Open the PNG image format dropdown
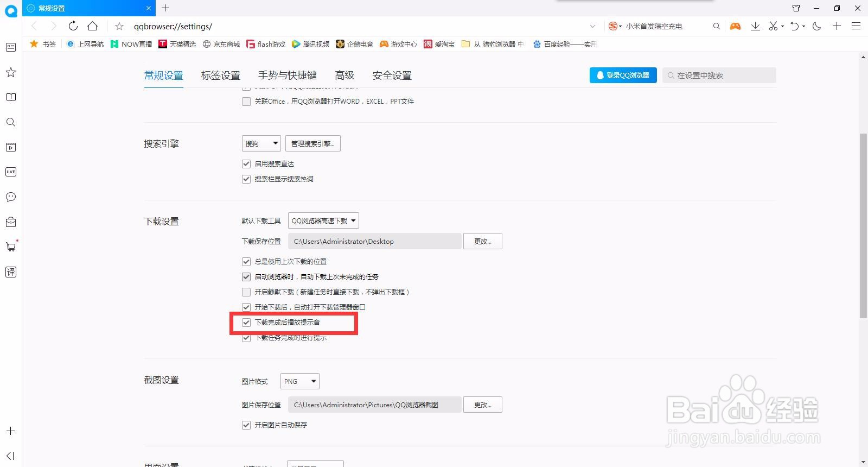This screenshot has height=467, width=868. [300, 381]
